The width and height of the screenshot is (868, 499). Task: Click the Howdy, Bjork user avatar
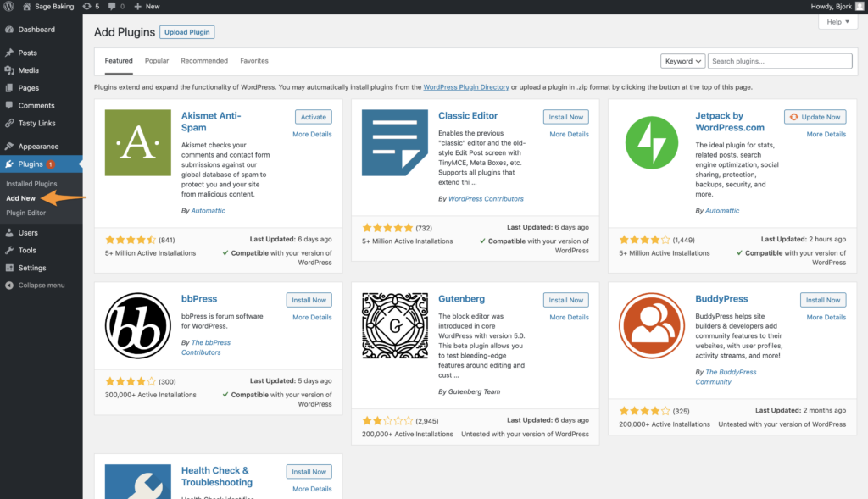coord(860,7)
